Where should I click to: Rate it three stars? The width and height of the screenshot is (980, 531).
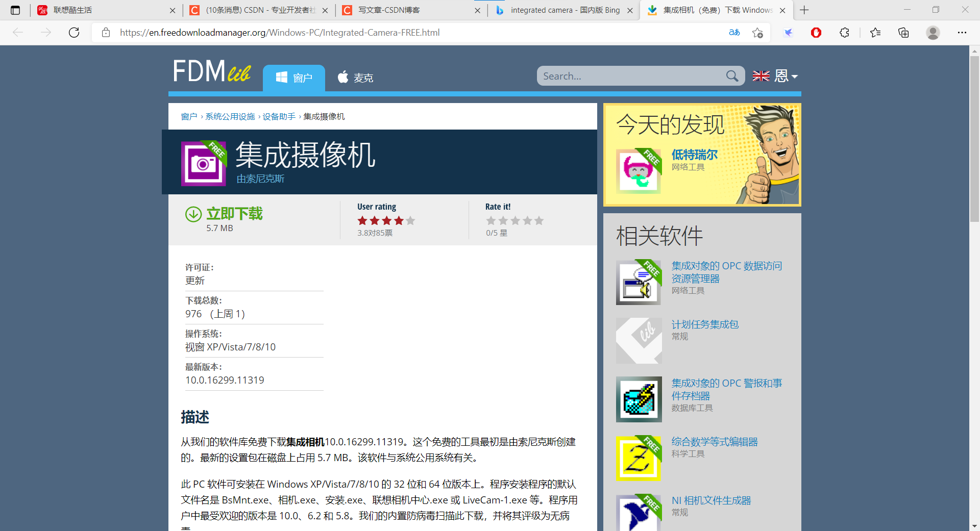click(515, 220)
